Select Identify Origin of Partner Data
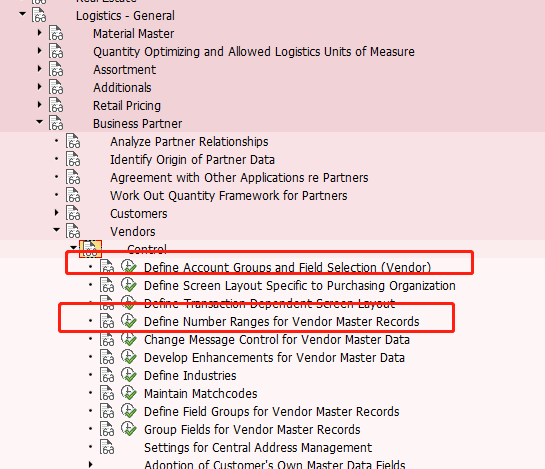The height and width of the screenshot is (469, 545). [x=192, y=160]
